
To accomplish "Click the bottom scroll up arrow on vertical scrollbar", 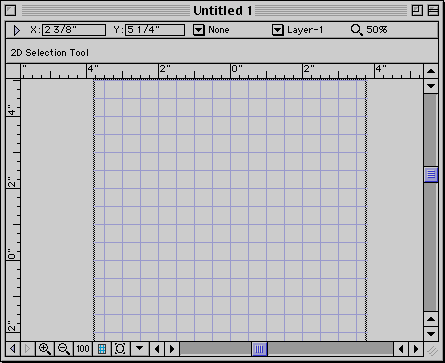I will pyautogui.click(x=431, y=319).
